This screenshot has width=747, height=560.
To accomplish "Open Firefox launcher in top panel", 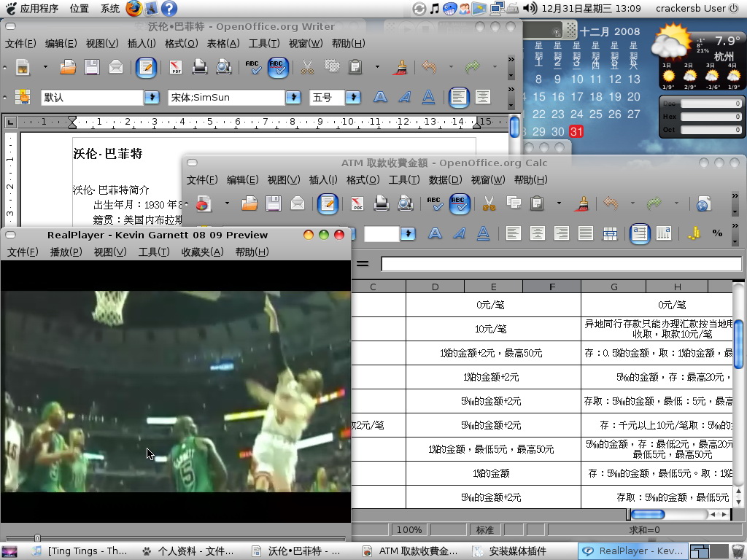I will (x=134, y=8).
